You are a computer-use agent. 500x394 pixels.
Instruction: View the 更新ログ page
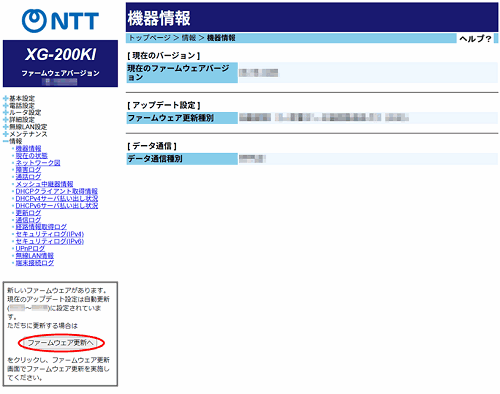(28, 213)
